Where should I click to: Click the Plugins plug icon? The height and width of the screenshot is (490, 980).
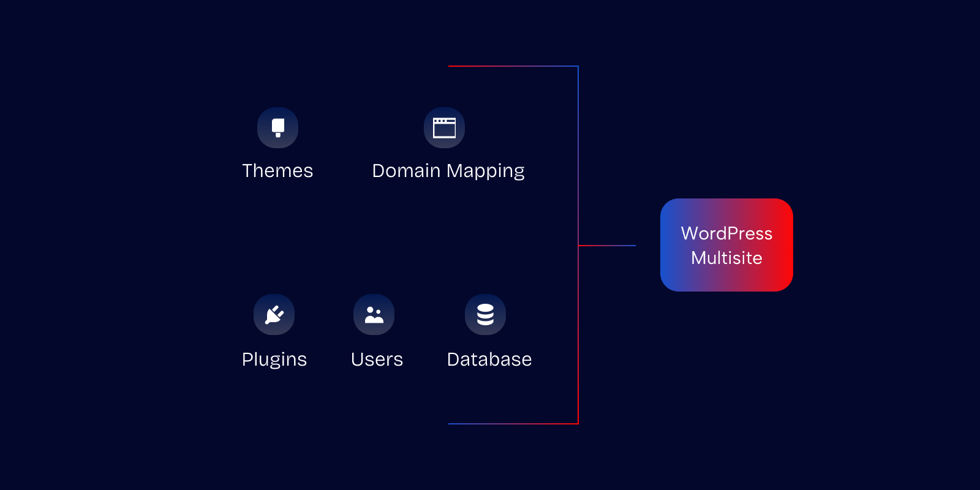point(274,314)
